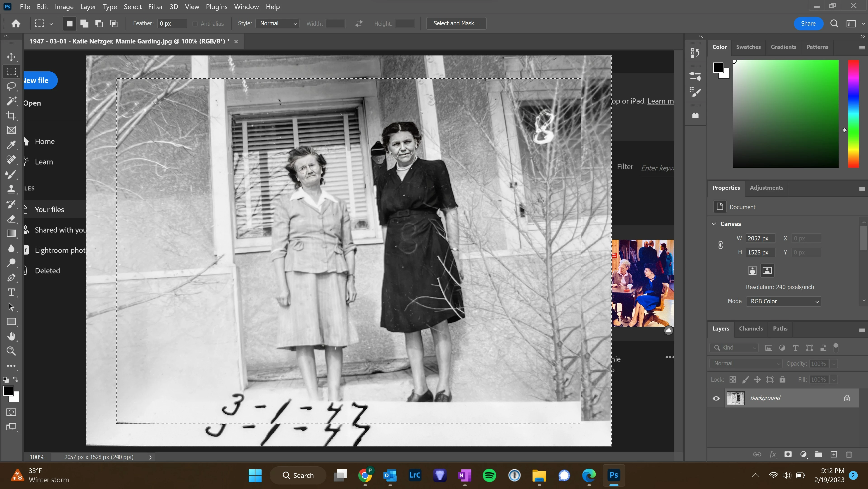Click the blue Share button
Screen dimensions: 868x489
click(x=808, y=24)
